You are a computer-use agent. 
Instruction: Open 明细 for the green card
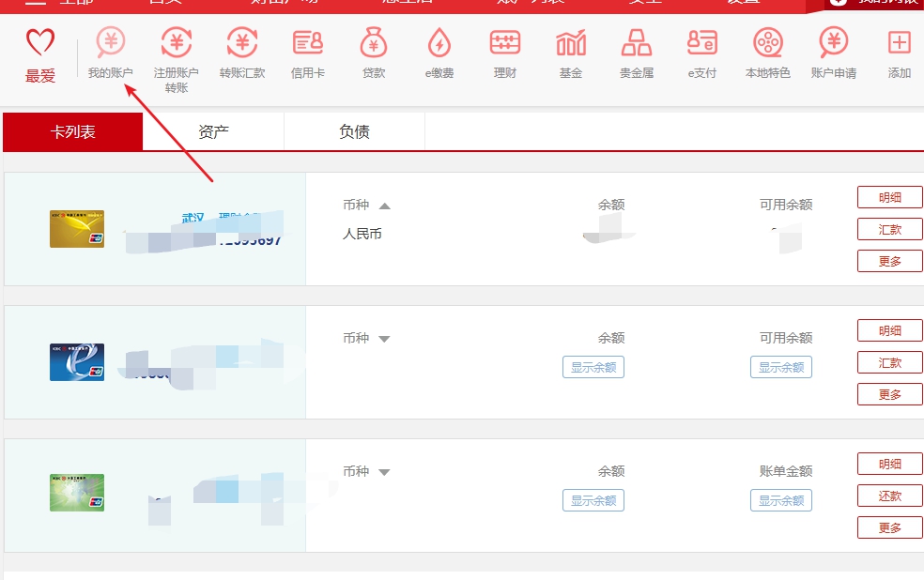click(890, 464)
